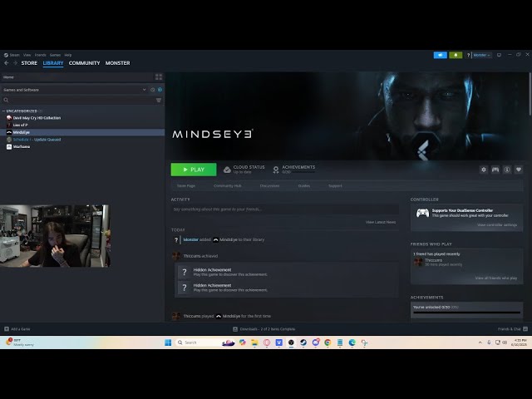
Task: Select Warframe in the game list
Action: tap(22, 146)
